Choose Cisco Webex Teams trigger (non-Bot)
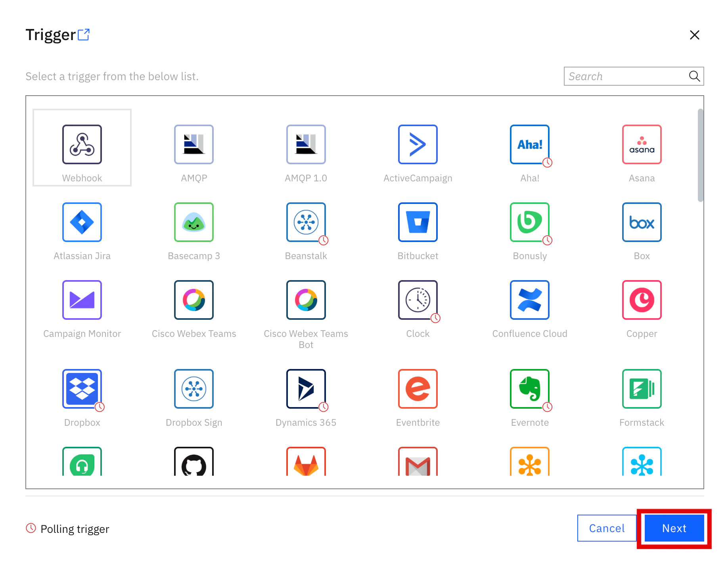Viewport: 728px width, 565px height. [194, 300]
